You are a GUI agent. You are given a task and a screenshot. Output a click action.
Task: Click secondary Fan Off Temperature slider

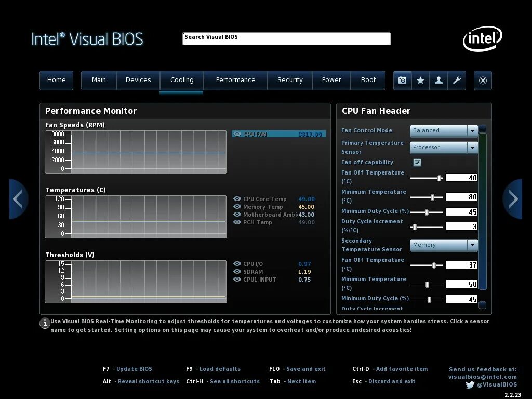(426, 265)
